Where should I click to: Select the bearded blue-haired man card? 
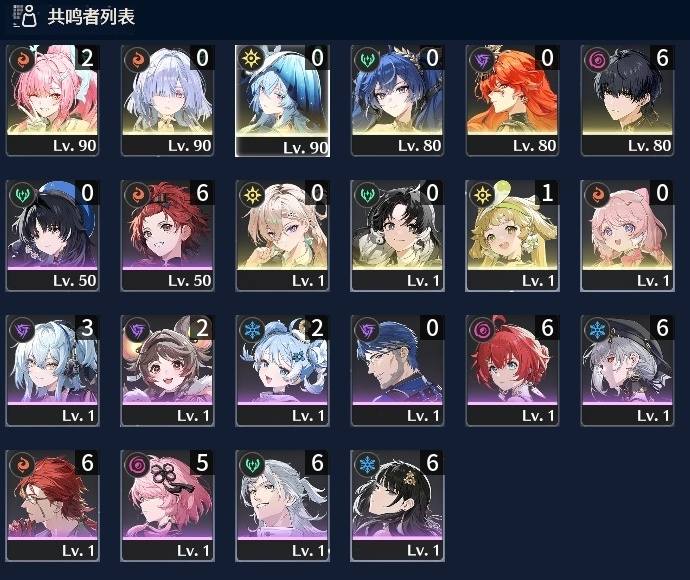click(397, 371)
